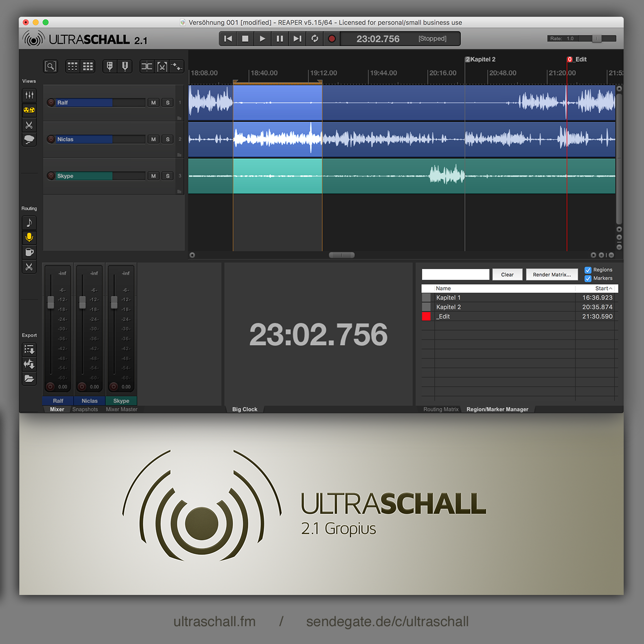Uncheck the Regions checkbox
This screenshot has width=644, height=644.
click(588, 270)
